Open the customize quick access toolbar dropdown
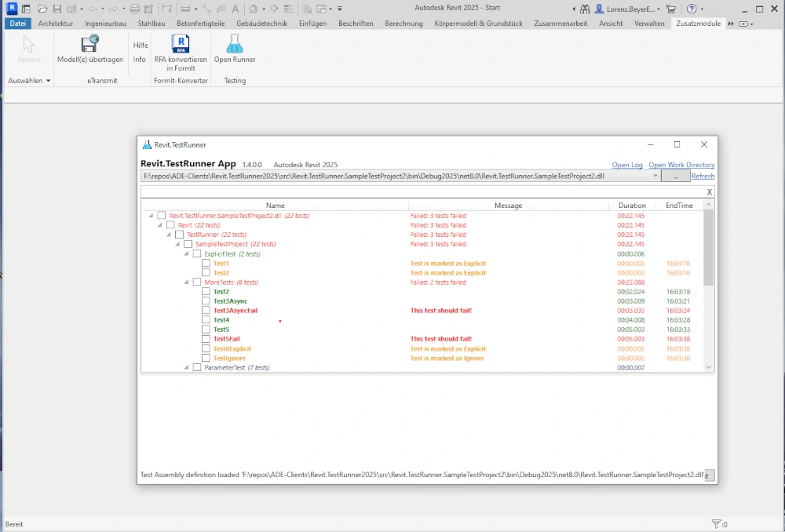This screenshot has height=532, width=785. coord(339,9)
